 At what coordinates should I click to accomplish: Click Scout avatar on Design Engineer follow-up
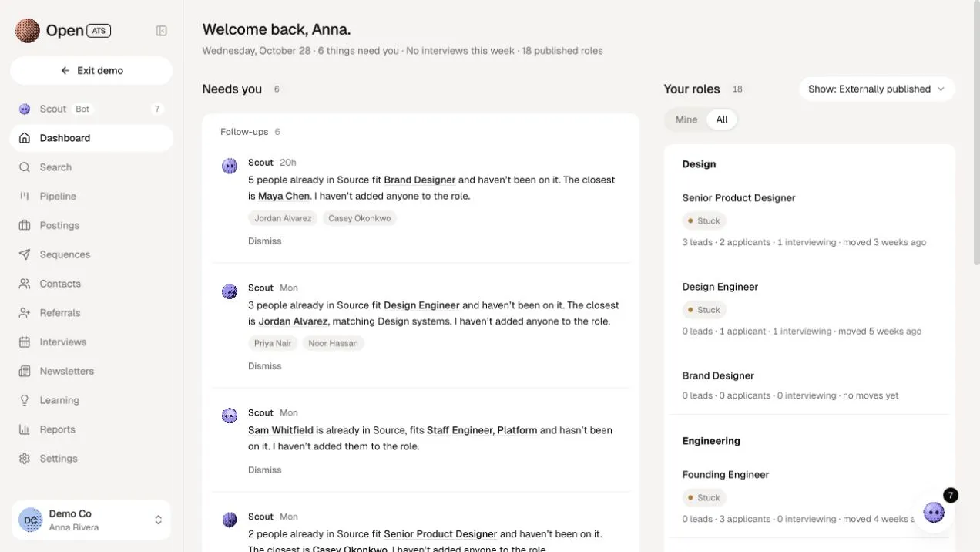[x=230, y=291]
